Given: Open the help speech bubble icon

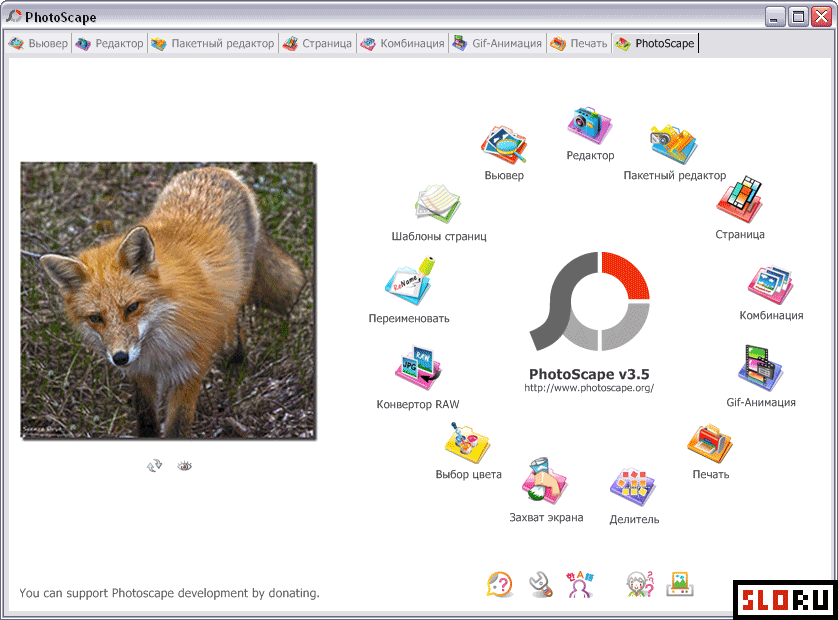Looking at the screenshot, I should 500,584.
